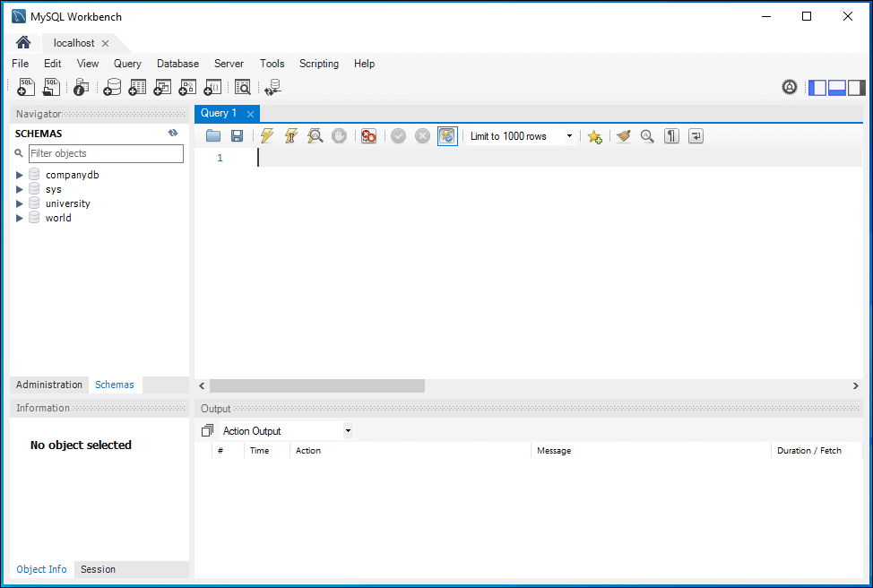Toggle the bottom output panel visibility
The height and width of the screenshot is (588, 873).
(837, 87)
